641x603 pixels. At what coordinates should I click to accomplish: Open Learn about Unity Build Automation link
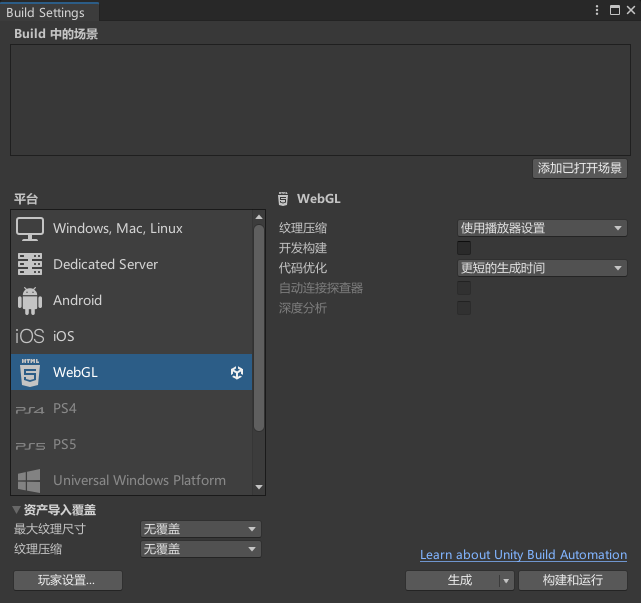click(x=523, y=555)
